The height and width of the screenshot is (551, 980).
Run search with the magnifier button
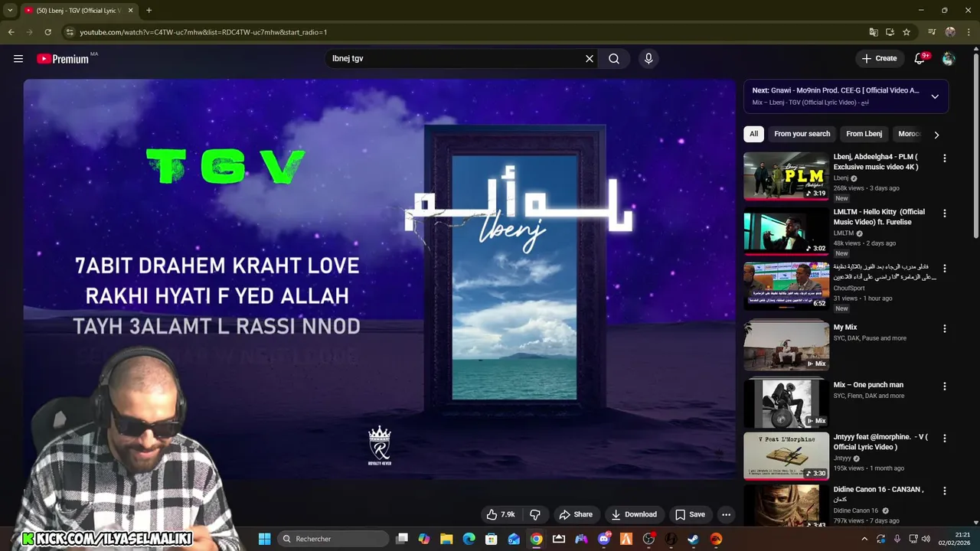pyautogui.click(x=614, y=58)
